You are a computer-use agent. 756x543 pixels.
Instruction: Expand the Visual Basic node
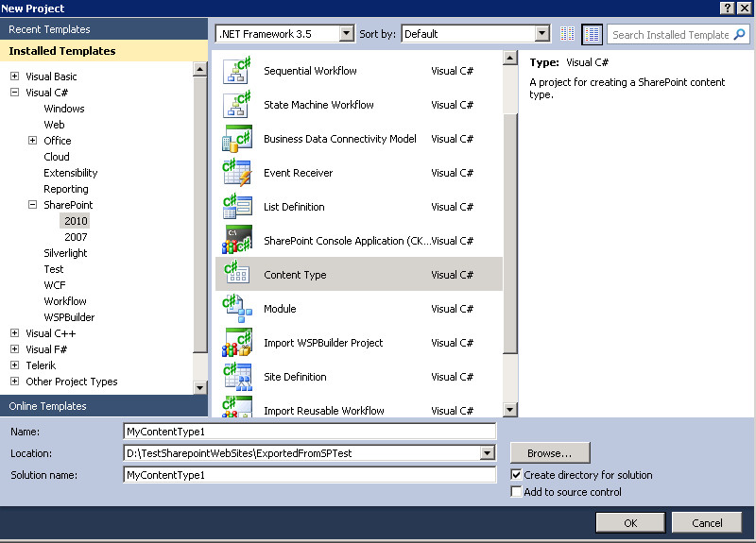pyautogui.click(x=15, y=76)
